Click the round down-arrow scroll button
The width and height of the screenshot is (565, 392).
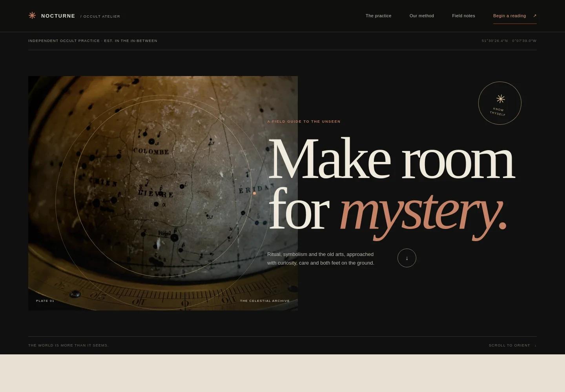coord(407,258)
